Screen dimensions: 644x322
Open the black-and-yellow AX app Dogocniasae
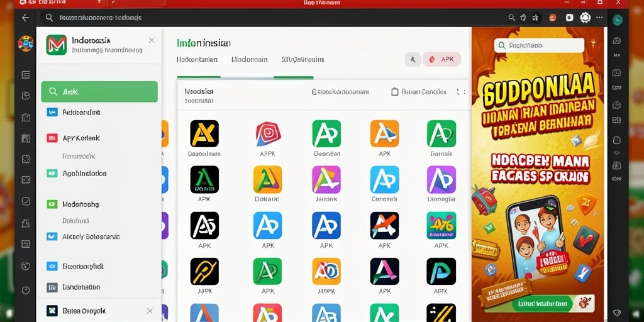click(x=204, y=133)
